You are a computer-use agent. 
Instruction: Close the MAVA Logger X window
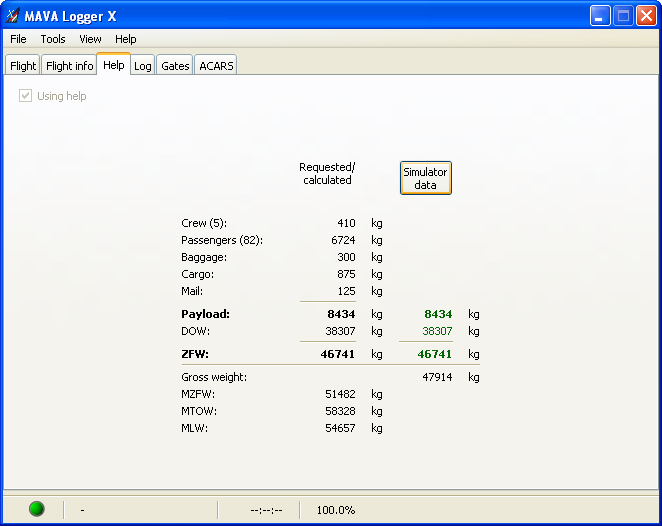(x=646, y=16)
